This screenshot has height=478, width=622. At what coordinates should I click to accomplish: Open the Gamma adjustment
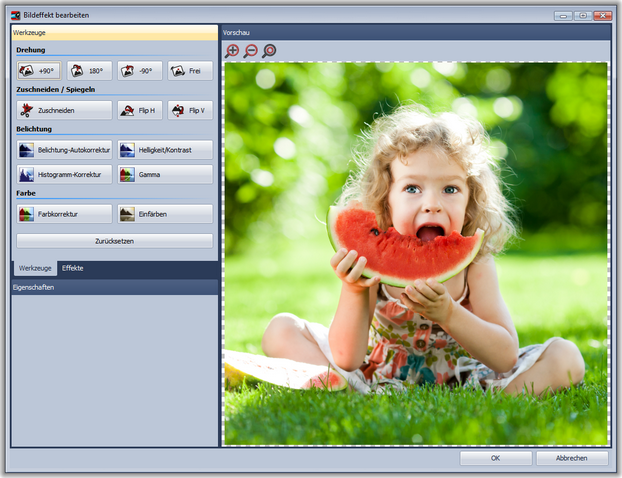(164, 174)
